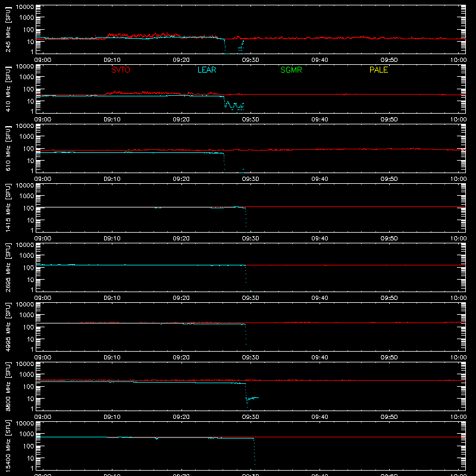The height and width of the screenshot is (476, 476).
Task: Click 09:20 label under the 410 MHz panel
Action: (181, 120)
